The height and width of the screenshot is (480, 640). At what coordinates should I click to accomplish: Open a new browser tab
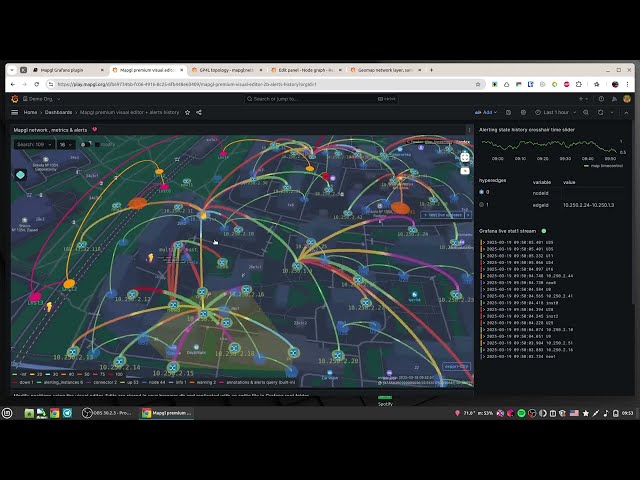point(431,70)
